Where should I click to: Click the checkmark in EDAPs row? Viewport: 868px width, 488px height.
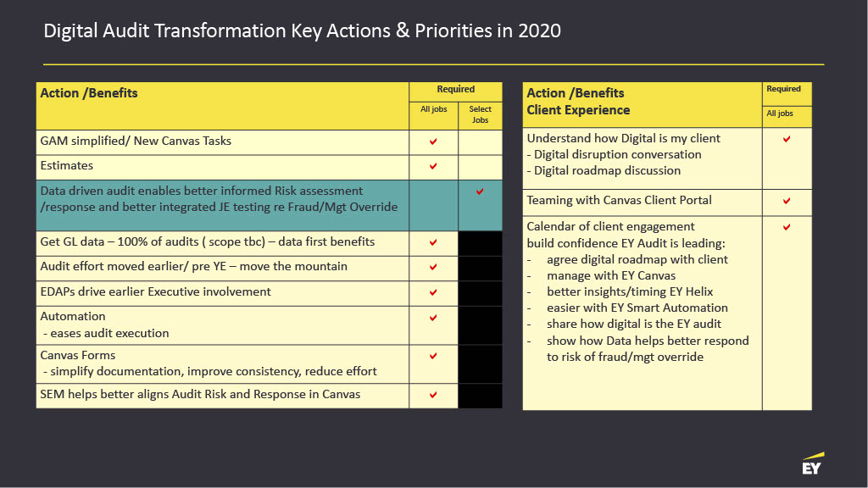coord(433,292)
